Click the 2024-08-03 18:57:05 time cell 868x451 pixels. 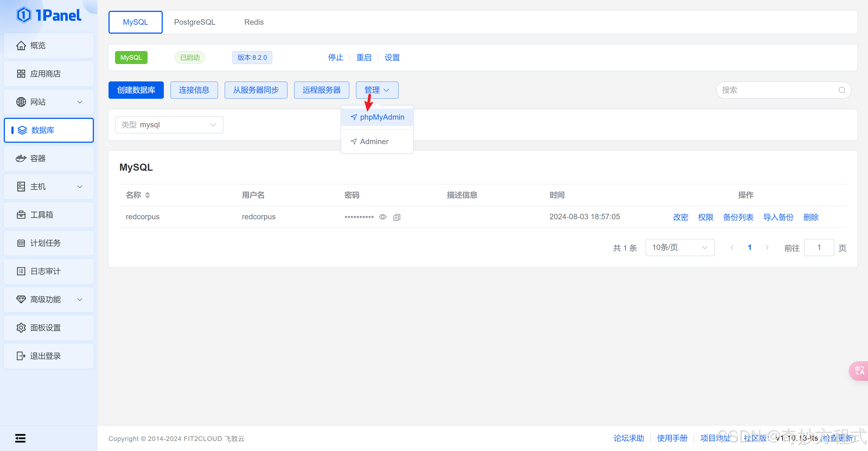tap(585, 217)
